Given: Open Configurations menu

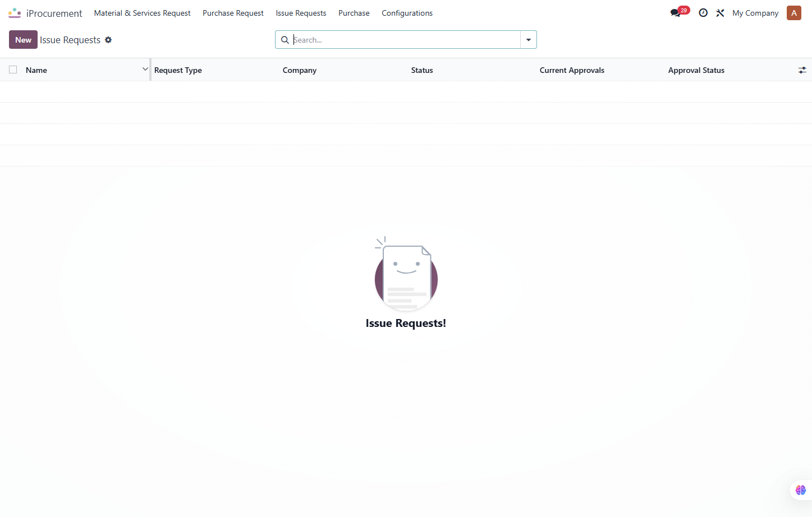Looking at the screenshot, I should [x=407, y=13].
